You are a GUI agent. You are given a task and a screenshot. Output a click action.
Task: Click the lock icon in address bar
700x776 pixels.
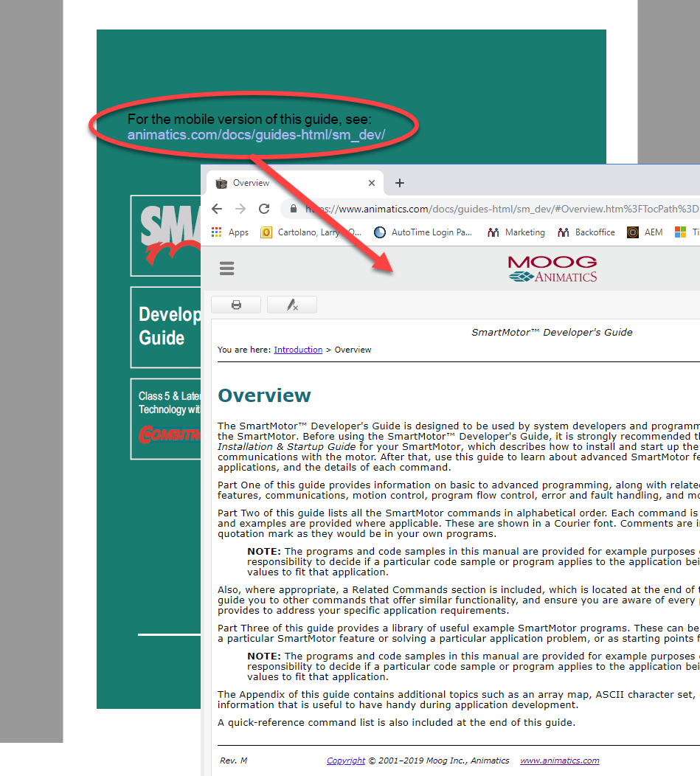(x=294, y=209)
